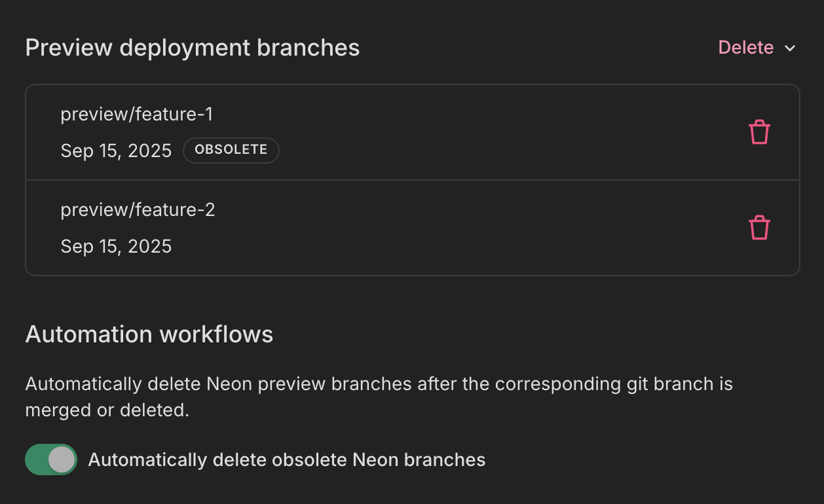Click trash icon for preview/feature-2
824x504 pixels.
pos(759,228)
